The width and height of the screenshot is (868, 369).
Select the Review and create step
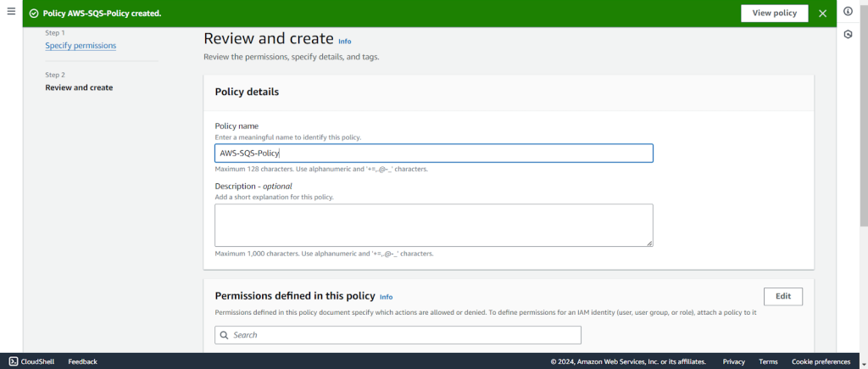pos(79,87)
